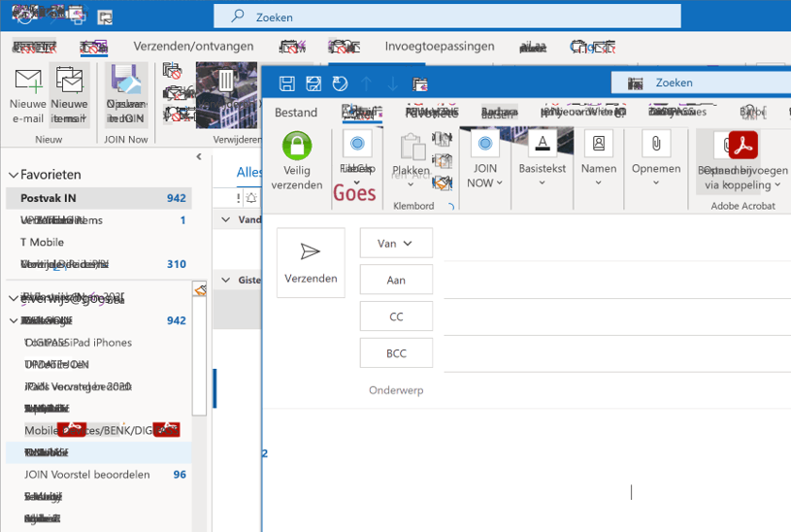Open the Nieuwe items calendar-envelope button

(x=69, y=81)
